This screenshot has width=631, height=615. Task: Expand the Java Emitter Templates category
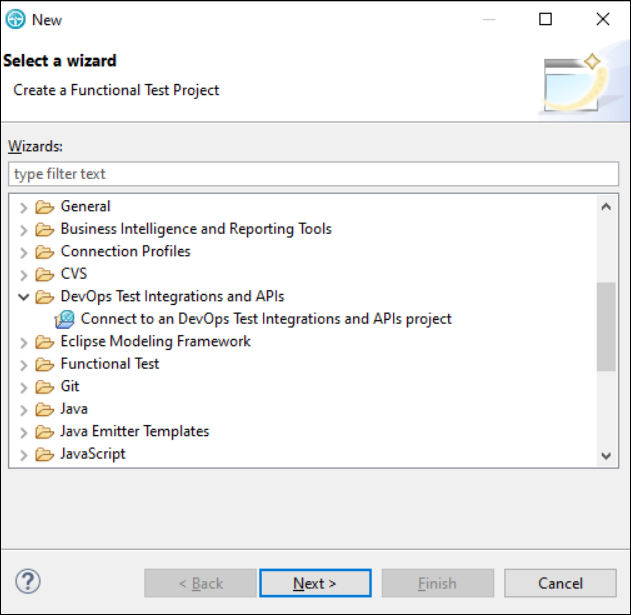(24, 433)
